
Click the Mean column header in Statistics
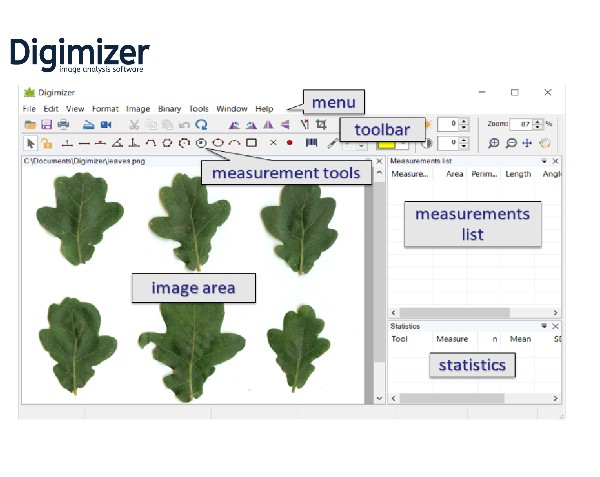[520, 339]
